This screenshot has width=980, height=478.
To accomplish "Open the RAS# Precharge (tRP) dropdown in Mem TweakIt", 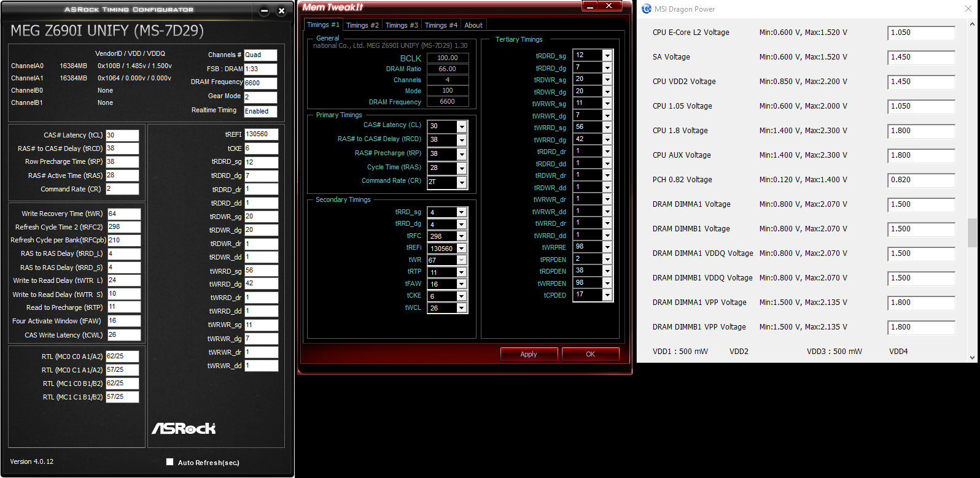I will [x=462, y=154].
